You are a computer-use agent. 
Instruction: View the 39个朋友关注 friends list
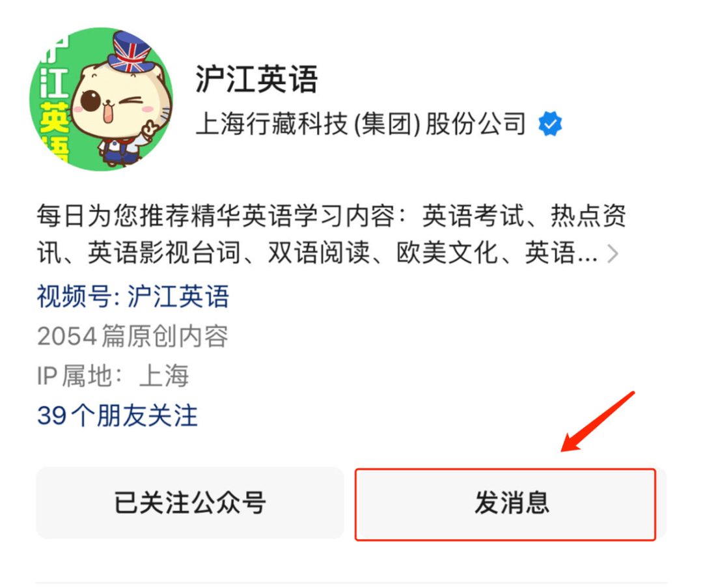click(x=117, y=415)
